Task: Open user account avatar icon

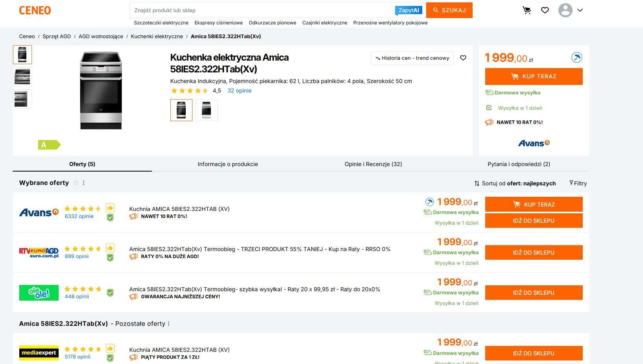Action: click(x=565, y=10)
